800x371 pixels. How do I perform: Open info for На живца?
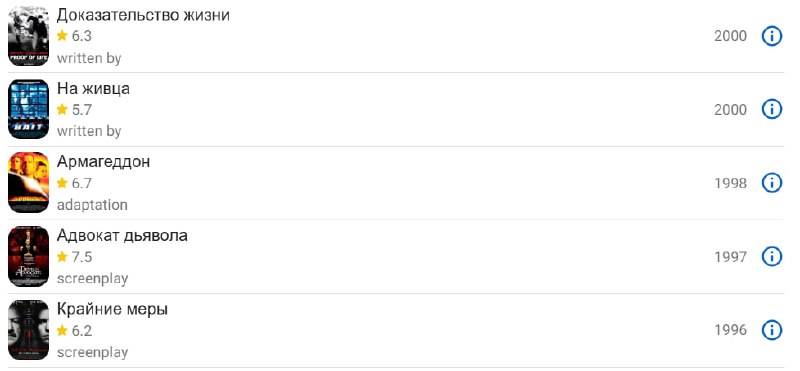(x=771, y=109)
